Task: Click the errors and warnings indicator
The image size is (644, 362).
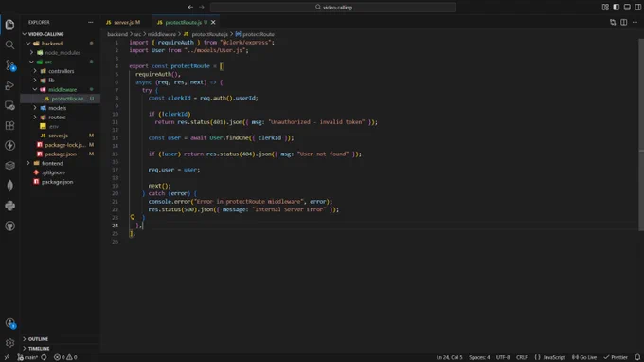Action: [65, 357]
